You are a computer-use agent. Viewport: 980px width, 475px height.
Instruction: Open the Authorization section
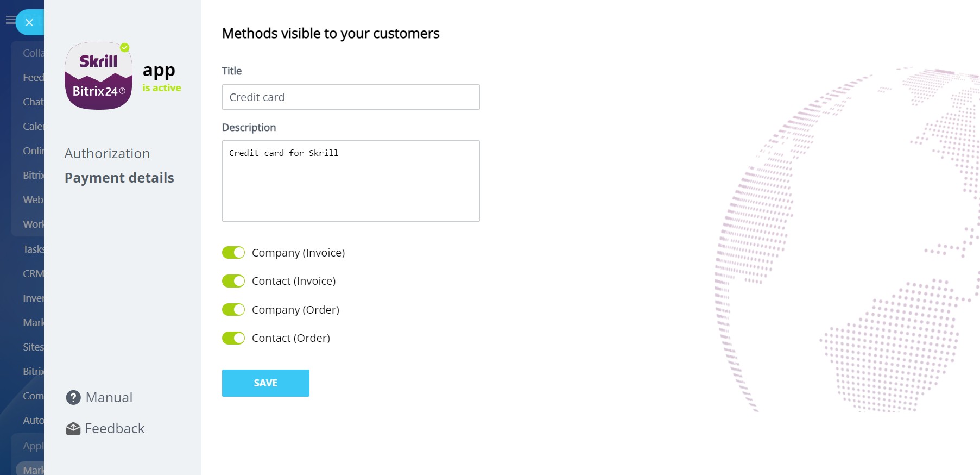point(107,154)
